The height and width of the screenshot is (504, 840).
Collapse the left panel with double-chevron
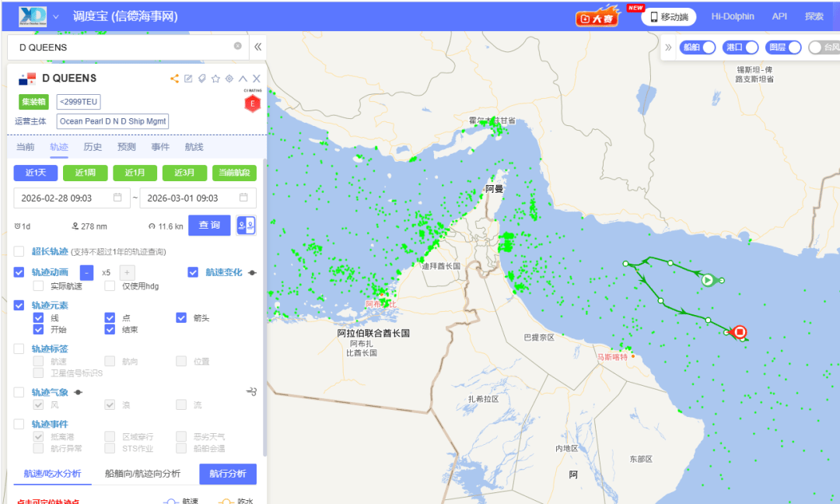(x=258, y=47)
